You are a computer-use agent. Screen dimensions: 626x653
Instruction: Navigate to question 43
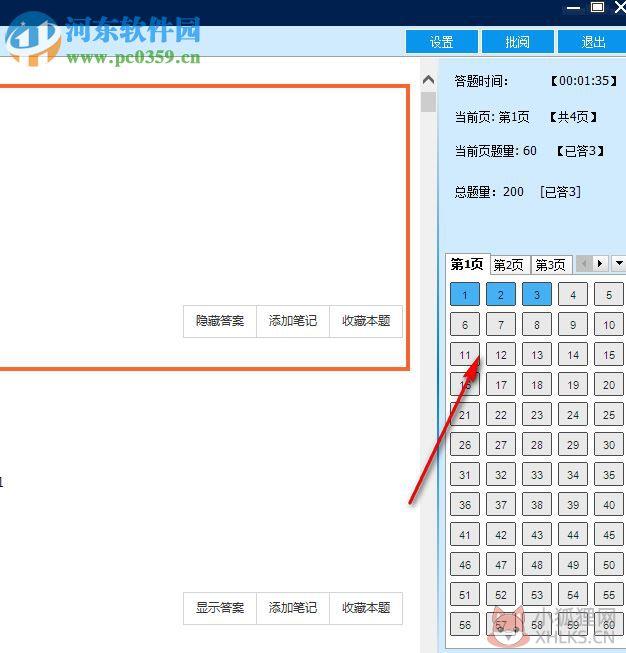537,535
